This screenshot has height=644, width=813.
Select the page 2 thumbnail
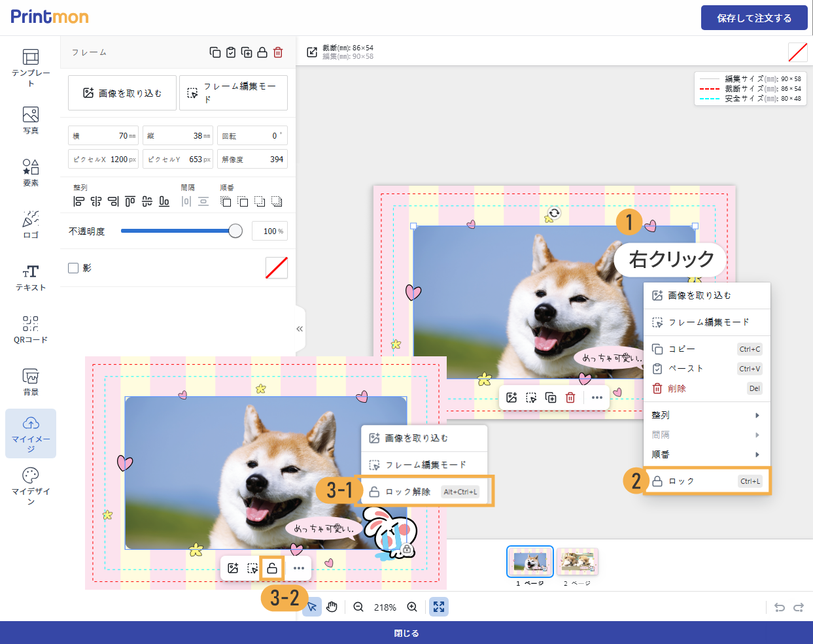[578, 562]
